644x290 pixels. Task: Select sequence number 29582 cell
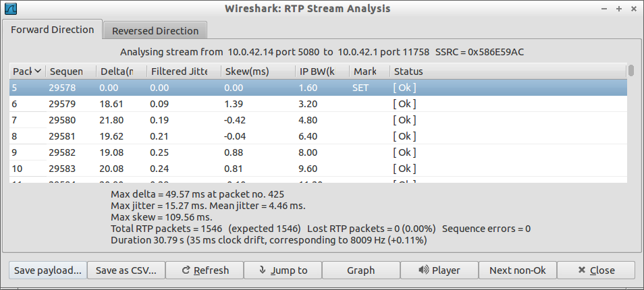(x=62, y=152)
